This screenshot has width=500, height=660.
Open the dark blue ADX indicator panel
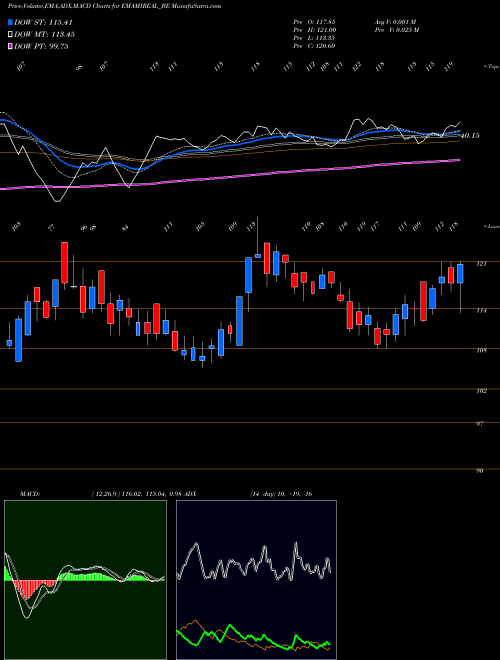256,580
